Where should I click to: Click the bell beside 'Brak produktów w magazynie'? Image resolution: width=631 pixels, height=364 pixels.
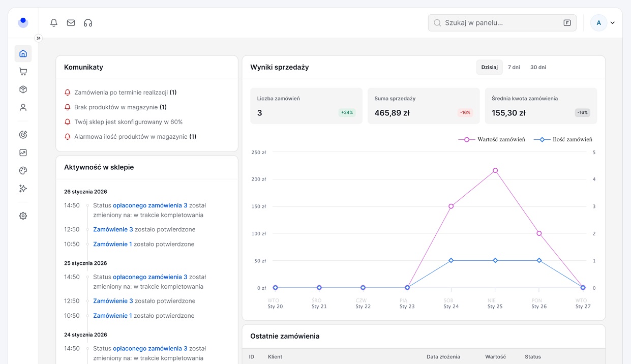(68, 107)
